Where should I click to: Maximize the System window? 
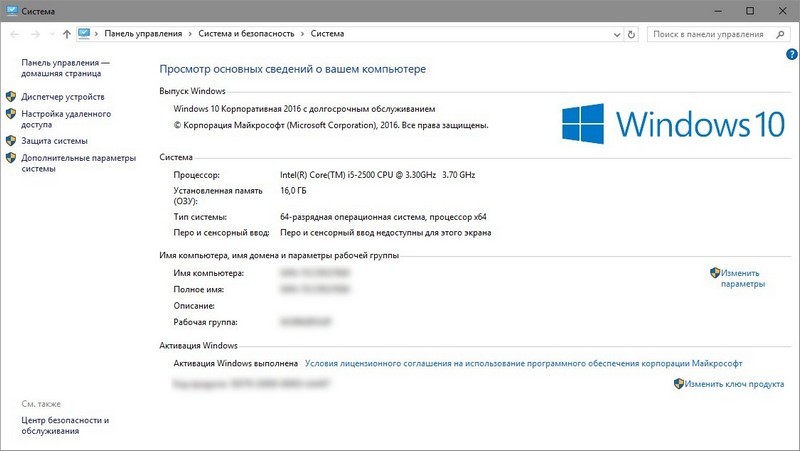[750, 11]
